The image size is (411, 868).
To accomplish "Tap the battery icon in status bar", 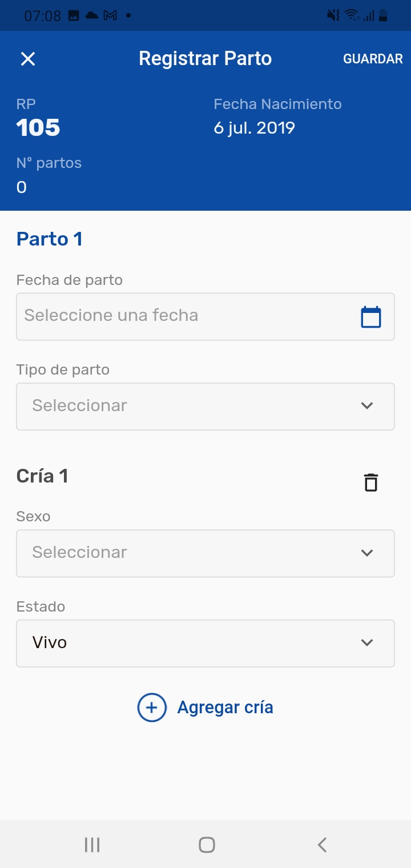I will (383, 16).
